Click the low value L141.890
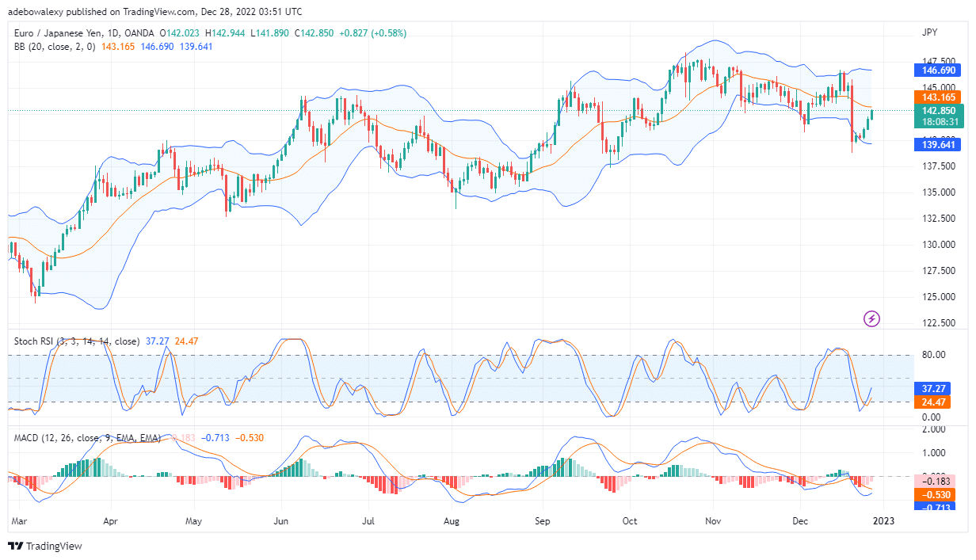 [x=272, y=33]
